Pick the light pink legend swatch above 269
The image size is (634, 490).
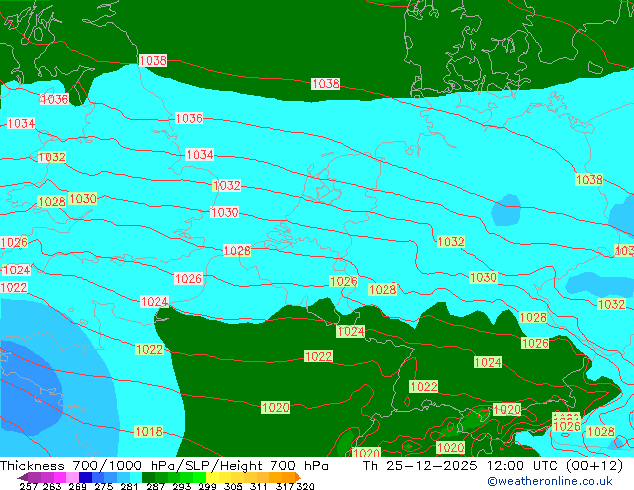click(x=72, y=477)
